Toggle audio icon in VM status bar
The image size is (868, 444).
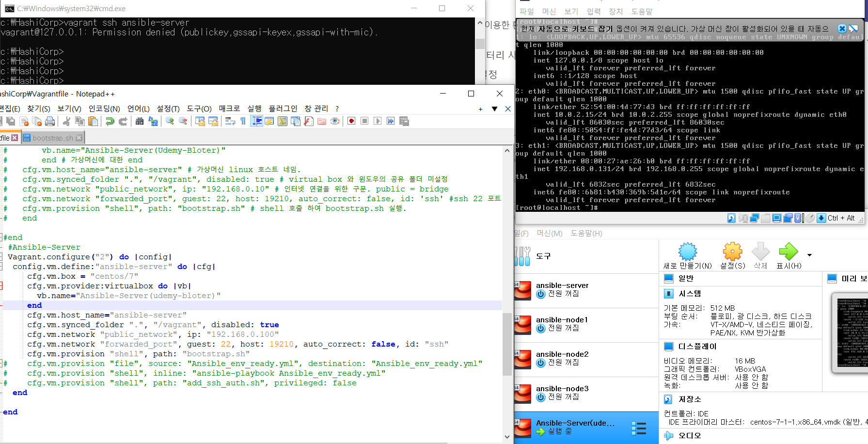pyautogui.click(x=743, y=218)
